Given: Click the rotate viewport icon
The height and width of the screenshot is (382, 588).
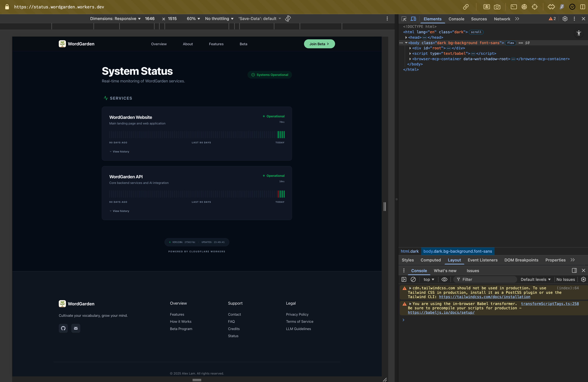Looking at the screenshot, I should (288, 19).
